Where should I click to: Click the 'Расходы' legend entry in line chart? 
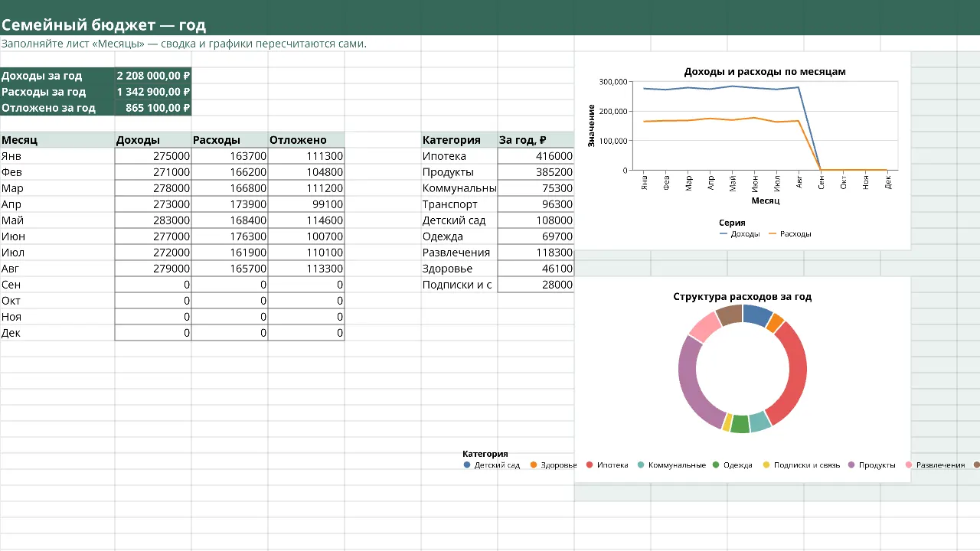click(x=789, y=234)
